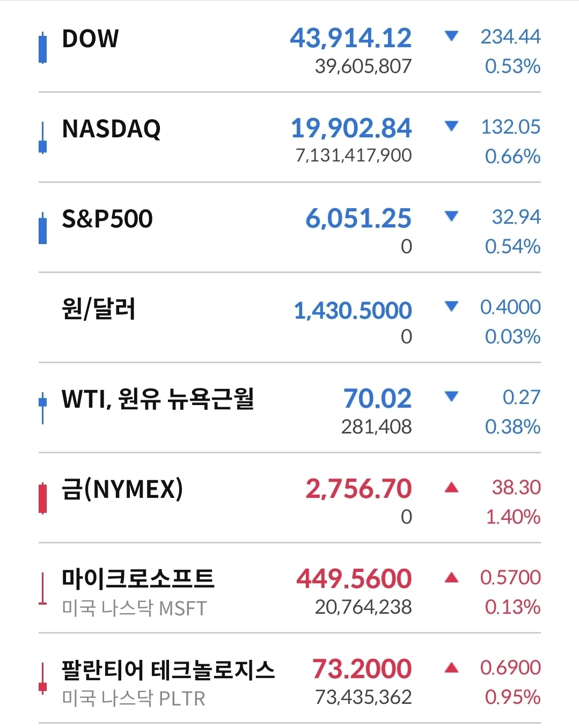Open 마이크로소프트 MSFT stock

tap(290, 589)
